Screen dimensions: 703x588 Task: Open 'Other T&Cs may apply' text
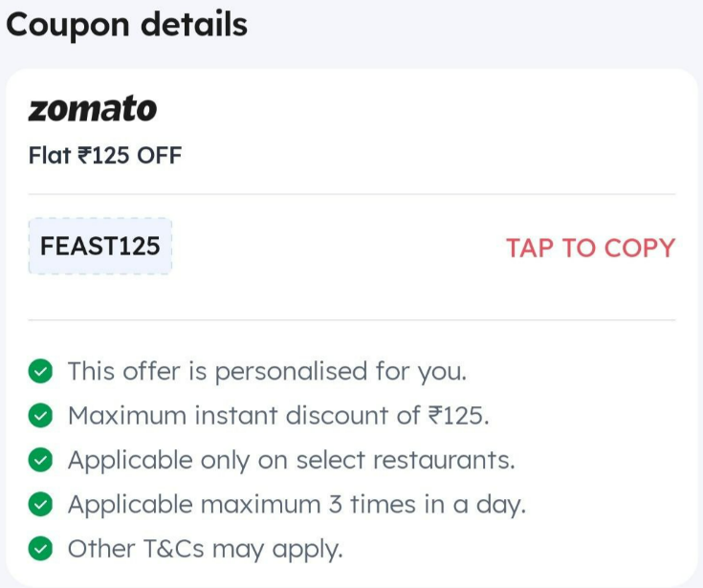tap(206, 549)
